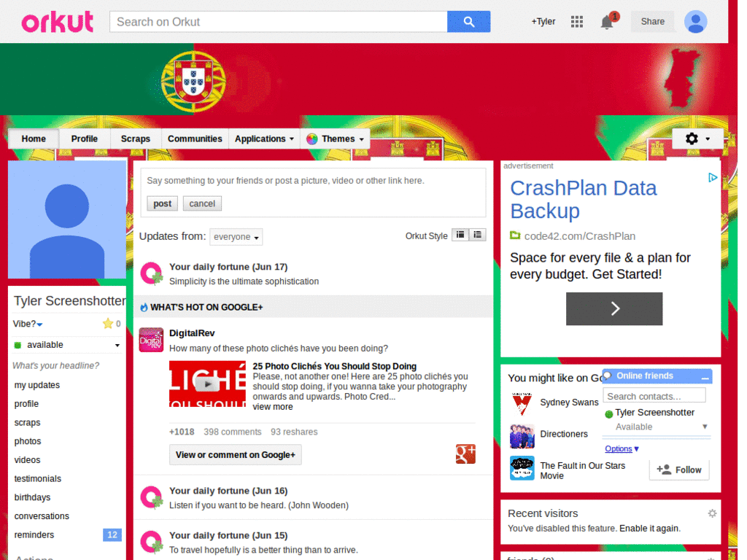The width and height of the screenshot is (747, 560).
Task: Click 398 comments text
Action: coord(233,432)
